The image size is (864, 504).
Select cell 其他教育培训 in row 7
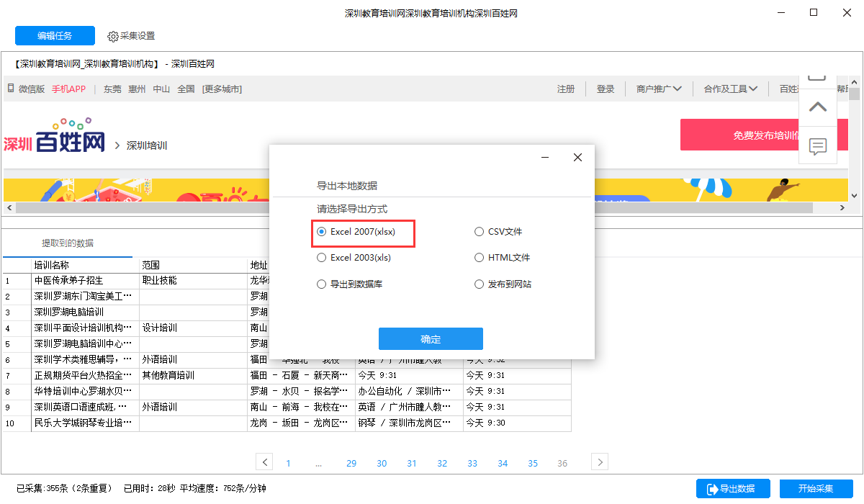coord(194,376)
